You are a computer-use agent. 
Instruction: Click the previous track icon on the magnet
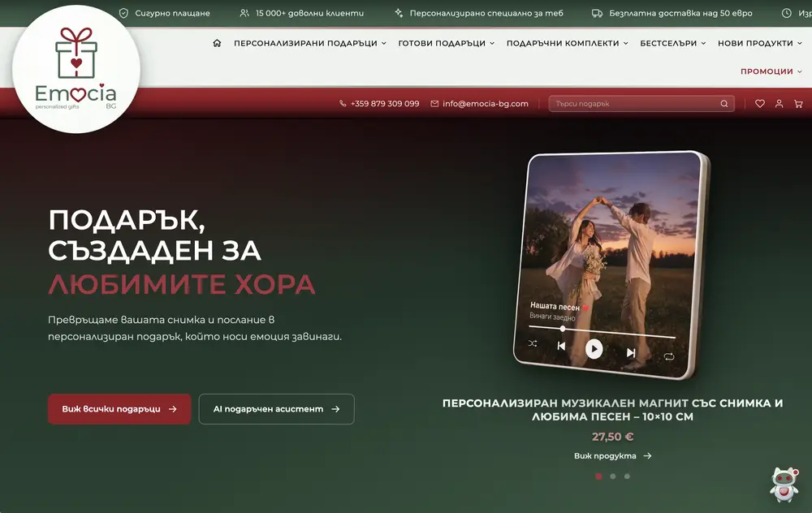pyautogui.click(x=561, y=346)
